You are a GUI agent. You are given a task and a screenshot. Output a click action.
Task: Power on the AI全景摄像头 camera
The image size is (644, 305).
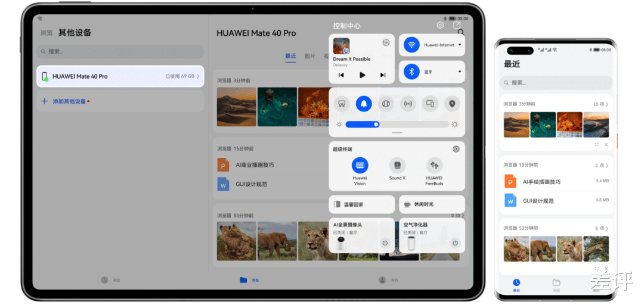tap(385, 243)
